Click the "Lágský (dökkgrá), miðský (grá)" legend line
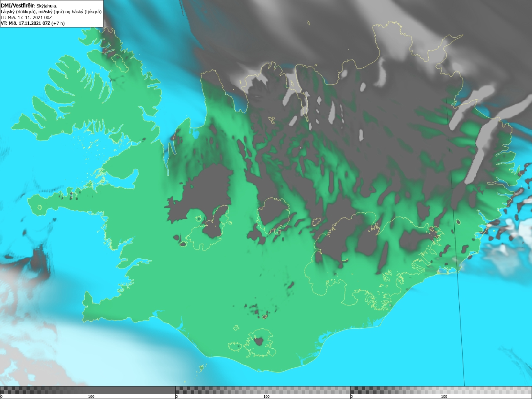Image resolution: width=532 pixels, height=399 pixels. click(x=51, y=12)
